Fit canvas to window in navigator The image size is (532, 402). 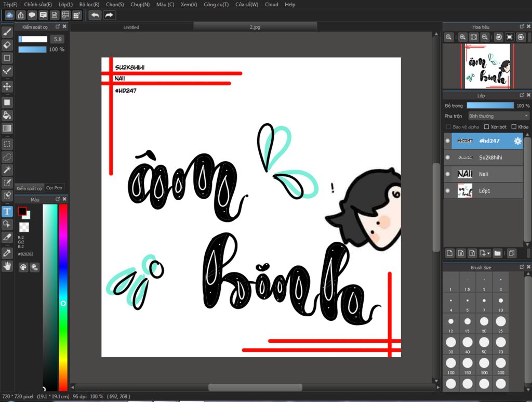(474, 37)
